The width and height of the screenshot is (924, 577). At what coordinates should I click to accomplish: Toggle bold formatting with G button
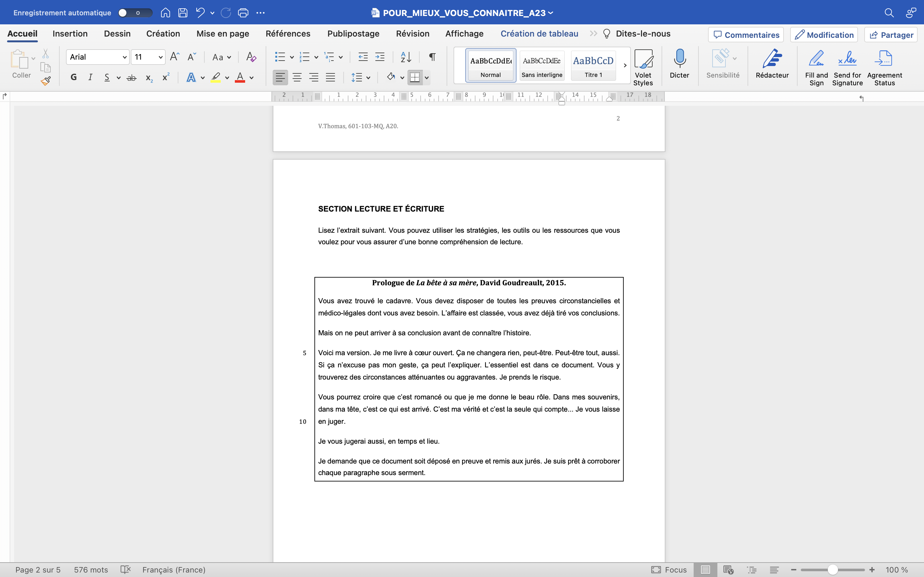point(74,78)
